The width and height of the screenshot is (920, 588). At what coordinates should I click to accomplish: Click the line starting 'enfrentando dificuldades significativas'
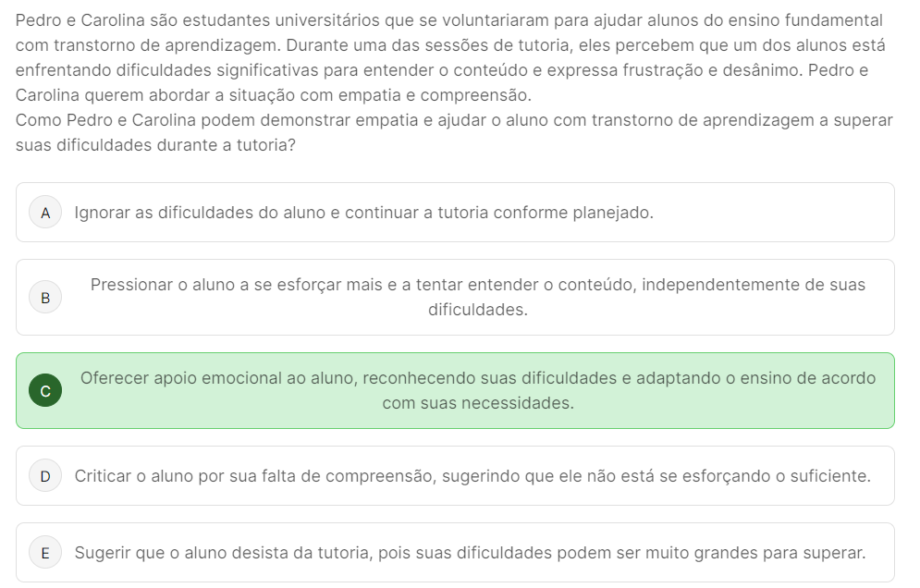[x=441, y=70]
